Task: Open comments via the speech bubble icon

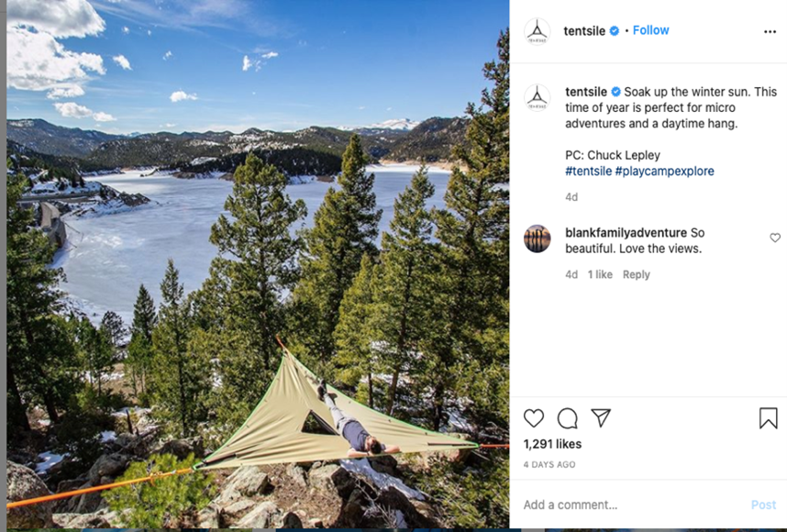Action: (x=567, y=418)
